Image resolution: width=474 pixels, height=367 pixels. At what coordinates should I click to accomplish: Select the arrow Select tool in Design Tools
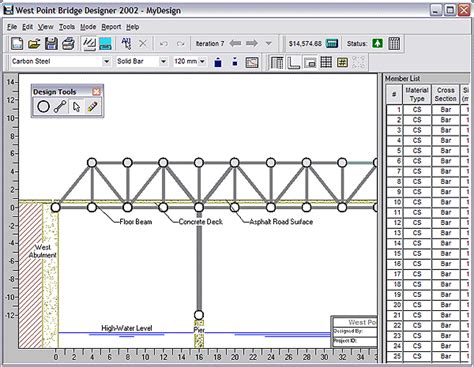(x=76, y=107)
